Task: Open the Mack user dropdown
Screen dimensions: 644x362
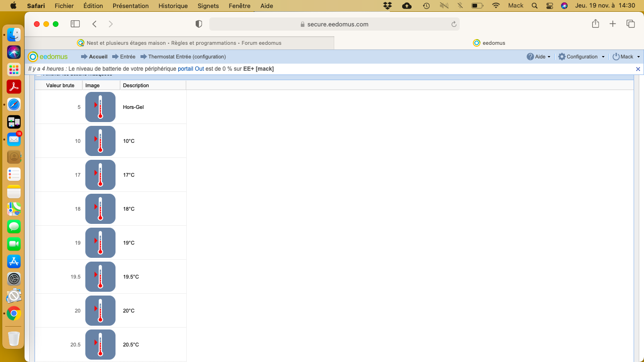Action: [626, 57]
